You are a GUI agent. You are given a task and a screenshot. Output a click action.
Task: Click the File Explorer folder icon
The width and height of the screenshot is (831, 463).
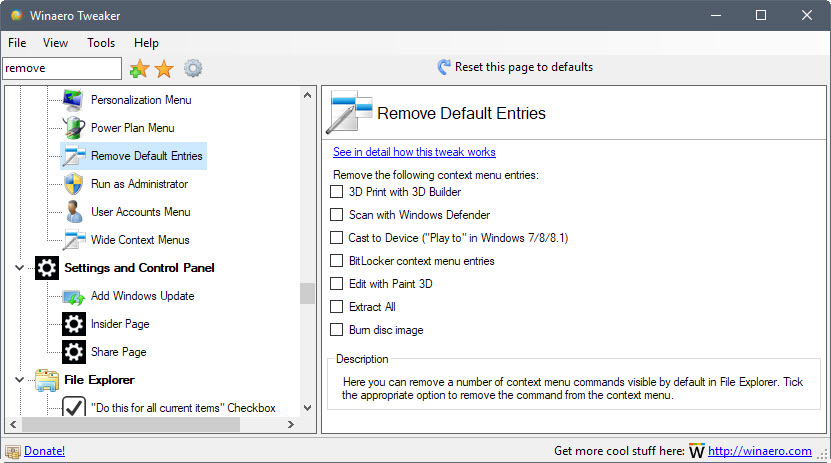47,380
